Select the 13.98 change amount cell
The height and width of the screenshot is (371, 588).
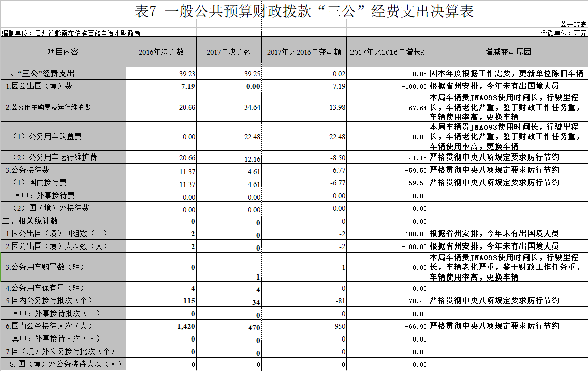click(x=304, y=107)
